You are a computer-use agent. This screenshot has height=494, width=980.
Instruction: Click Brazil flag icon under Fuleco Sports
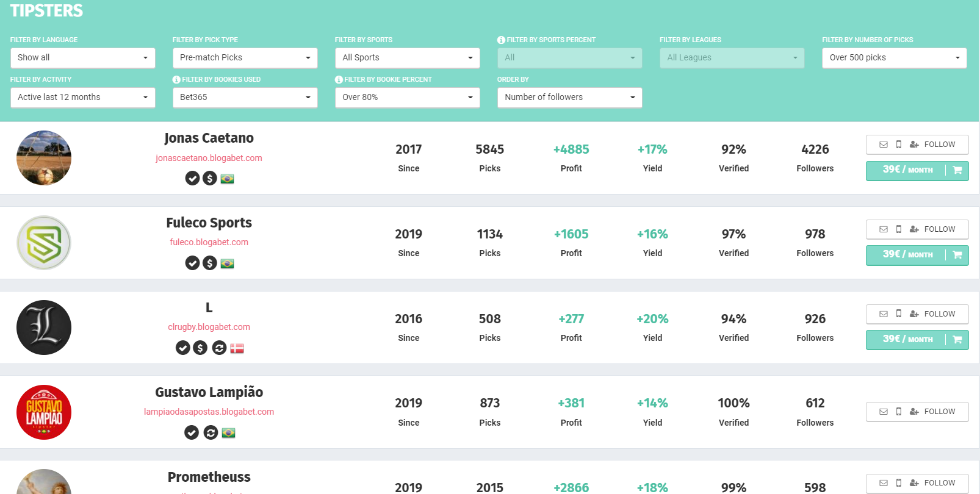(x=227, y=263)
